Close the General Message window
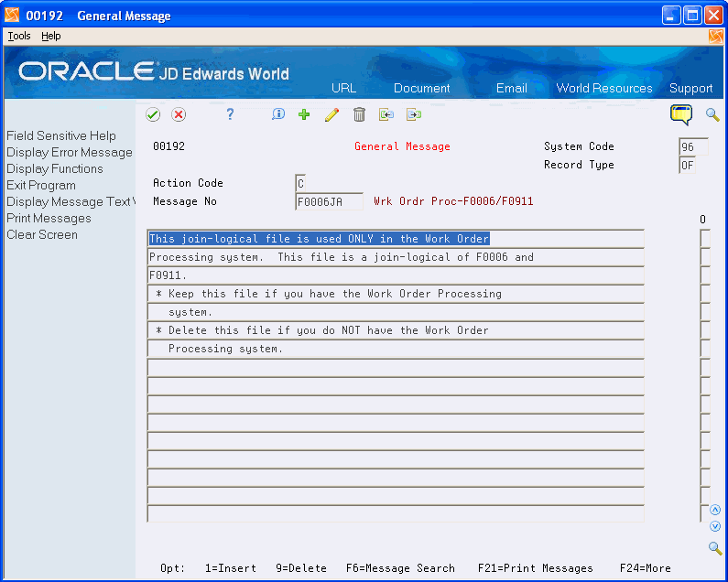The height and width of the screenshot is (582, 728). tap(713, 16)
